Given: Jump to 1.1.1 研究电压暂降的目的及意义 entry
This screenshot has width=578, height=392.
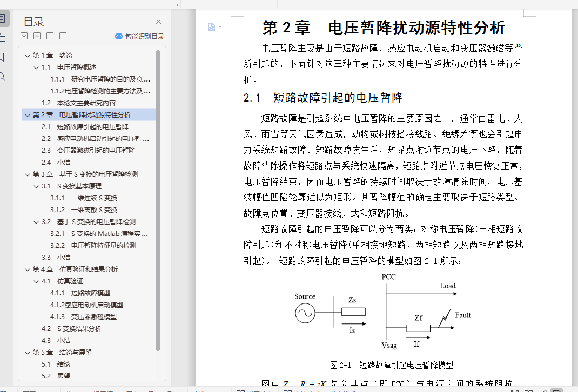Looking at the screenshot, I should (x=100, y=79).
